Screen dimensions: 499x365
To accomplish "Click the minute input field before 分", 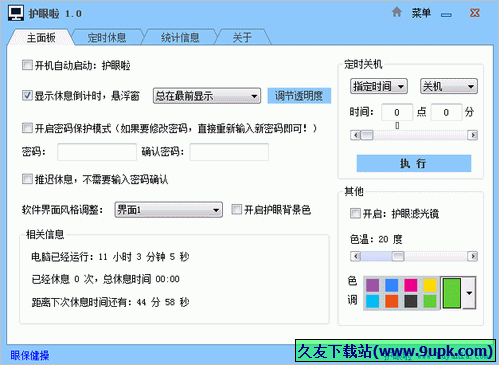I will tap(446, 112).
